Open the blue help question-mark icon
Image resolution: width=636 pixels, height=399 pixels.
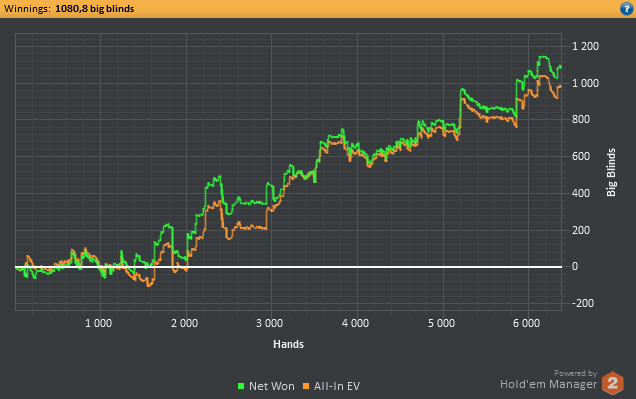pyautogui.click(x=627, y=9)
